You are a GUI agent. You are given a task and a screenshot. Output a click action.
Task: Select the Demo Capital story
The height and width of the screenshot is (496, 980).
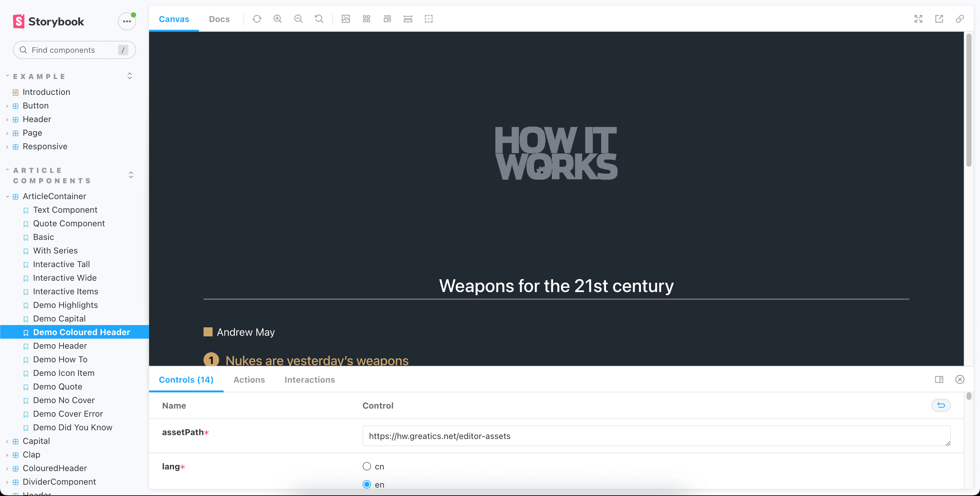click(x=59, y=319)
